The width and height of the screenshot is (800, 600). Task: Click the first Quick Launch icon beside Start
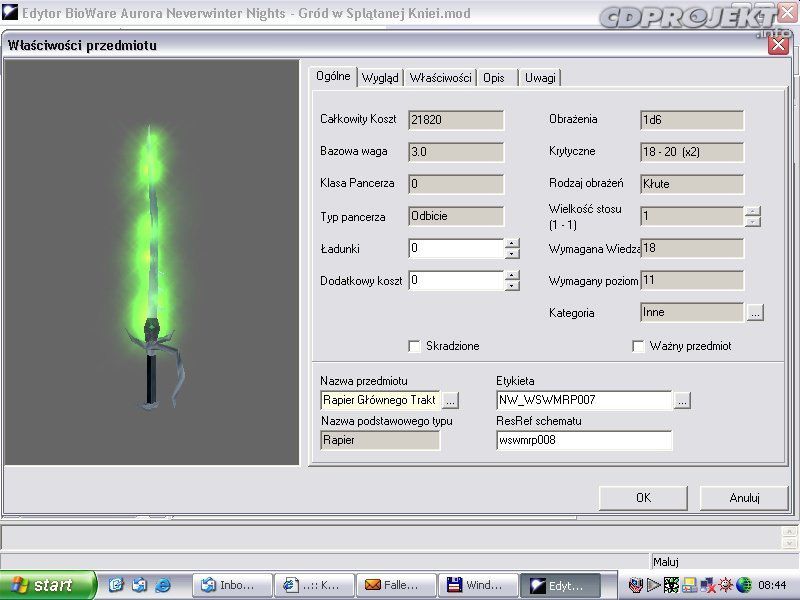[x=116, y=585]
